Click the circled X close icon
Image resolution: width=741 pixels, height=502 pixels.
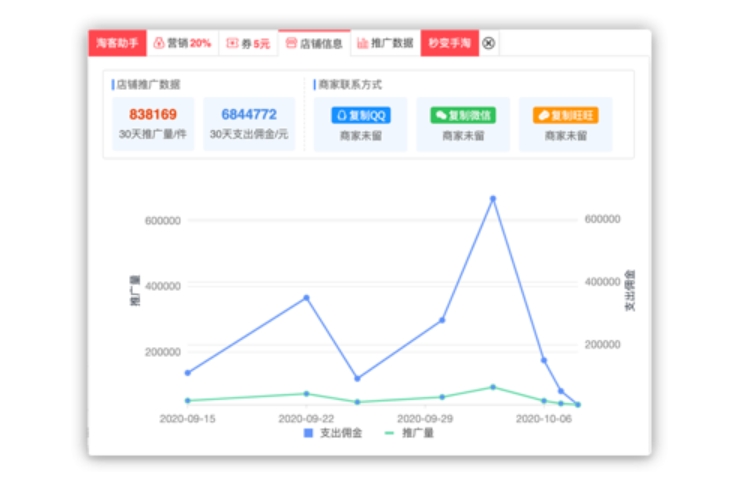(488, 43)
